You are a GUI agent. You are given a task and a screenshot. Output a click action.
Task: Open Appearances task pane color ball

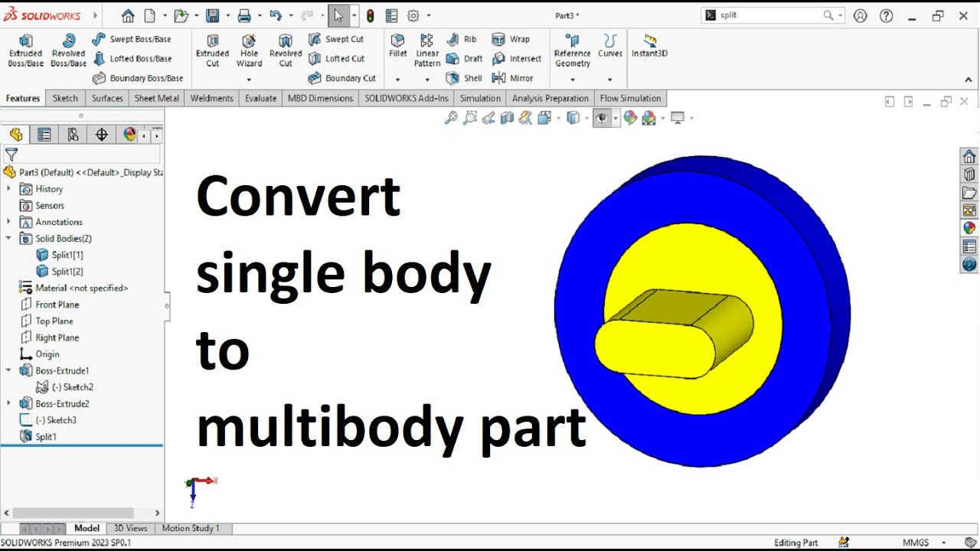coord(969,228)
